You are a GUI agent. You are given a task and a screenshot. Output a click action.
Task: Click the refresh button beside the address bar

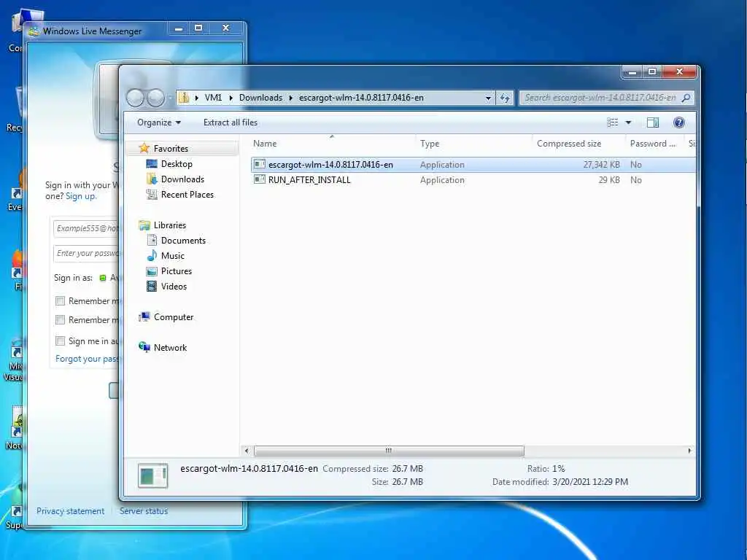(x=505, y=98)
